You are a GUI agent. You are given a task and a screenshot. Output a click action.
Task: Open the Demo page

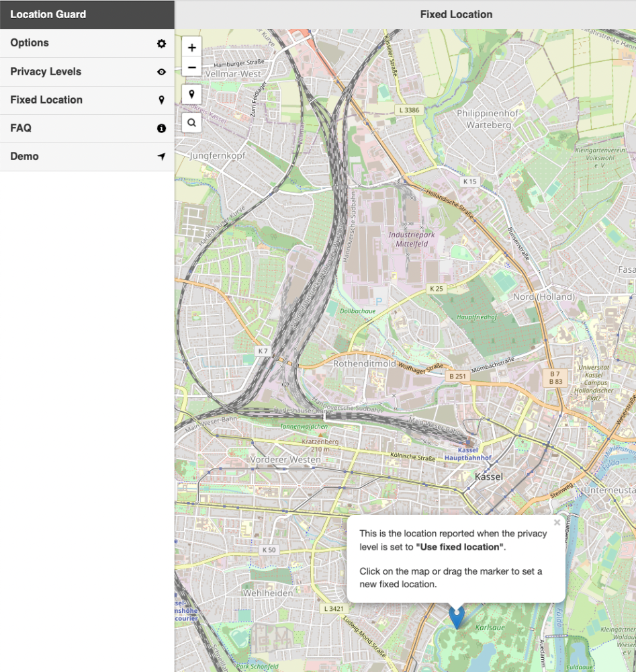pos(87,157)
